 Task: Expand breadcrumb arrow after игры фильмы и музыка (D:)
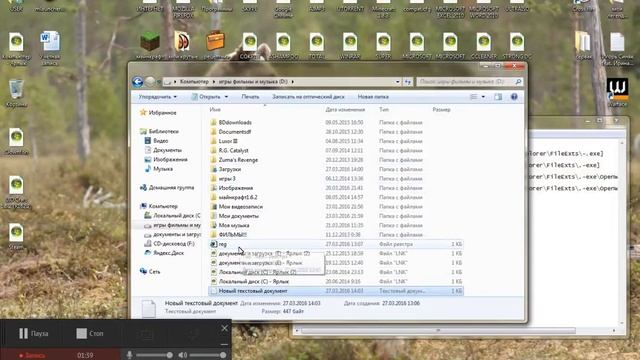[293, 82]
